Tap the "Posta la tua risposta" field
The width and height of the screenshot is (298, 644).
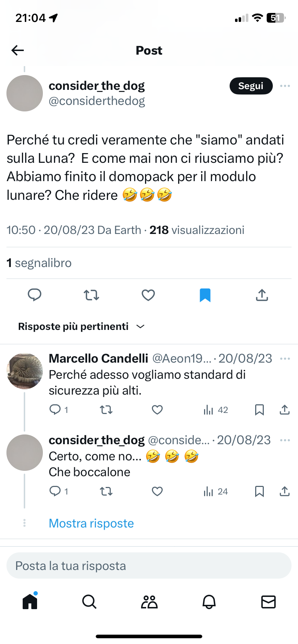pos(149,566)
